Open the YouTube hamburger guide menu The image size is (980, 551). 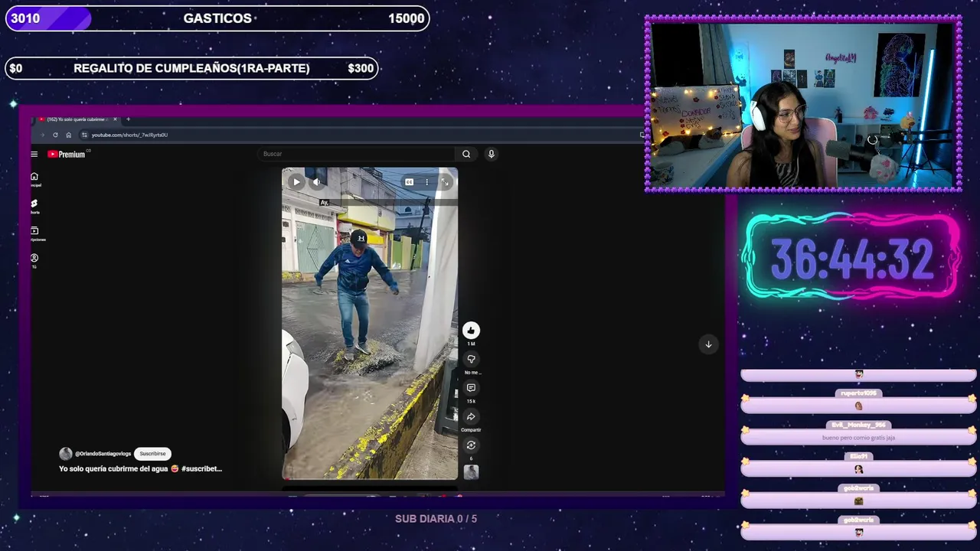tap(34, 154)
